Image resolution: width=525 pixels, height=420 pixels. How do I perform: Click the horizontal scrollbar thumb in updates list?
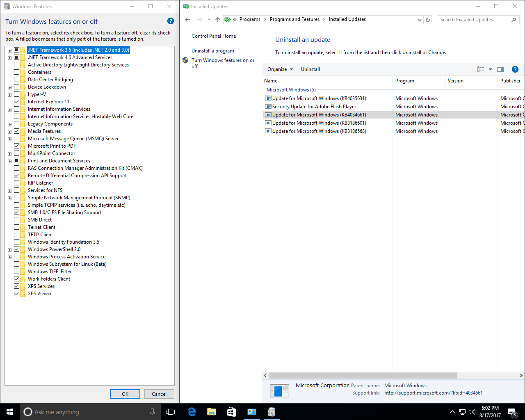coord(363,375)
